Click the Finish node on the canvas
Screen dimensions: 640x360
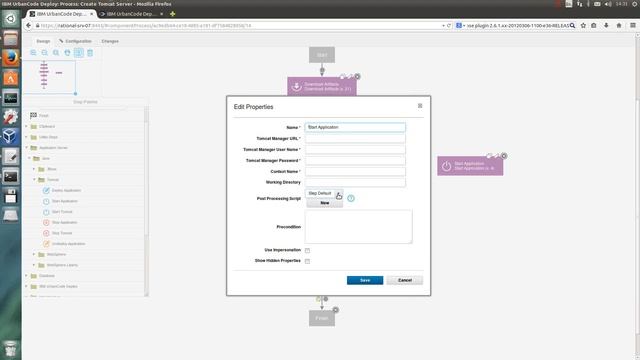[322, 318]
